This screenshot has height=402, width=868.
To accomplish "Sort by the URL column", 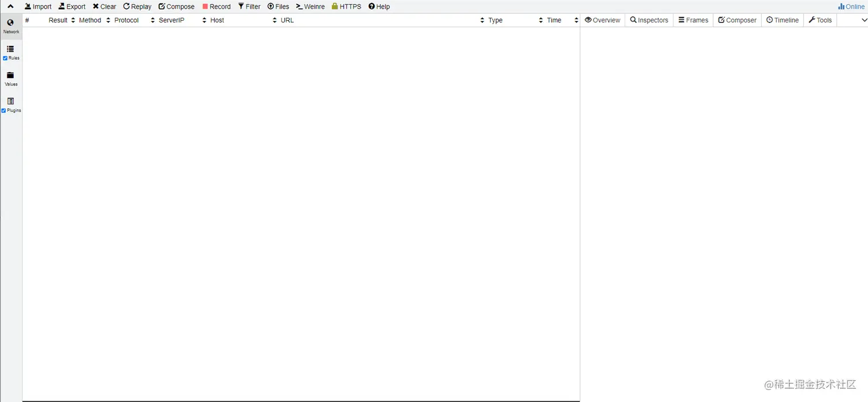I will pos(382,20).
